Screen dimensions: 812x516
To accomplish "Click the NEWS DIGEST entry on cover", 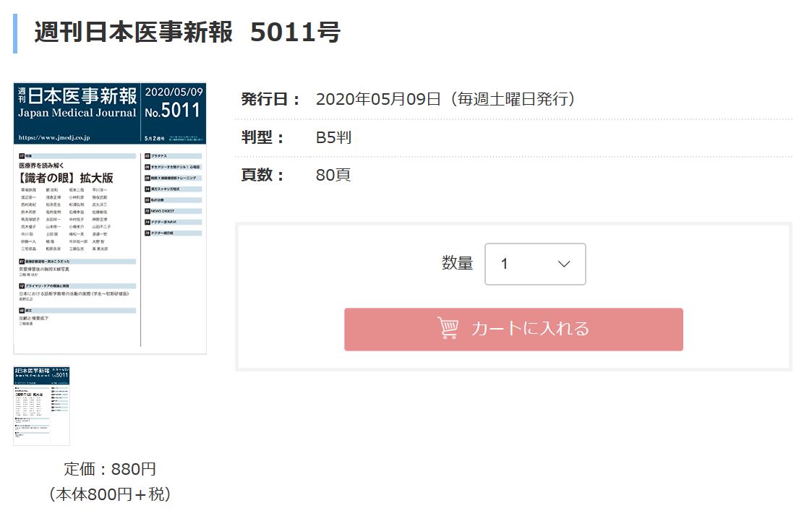I will (x=163, y=210).
